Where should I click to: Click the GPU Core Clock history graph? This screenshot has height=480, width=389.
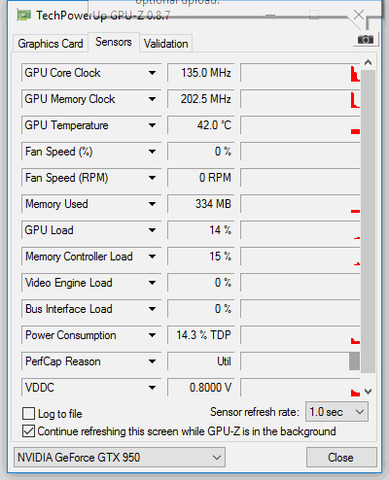[300, 73]
